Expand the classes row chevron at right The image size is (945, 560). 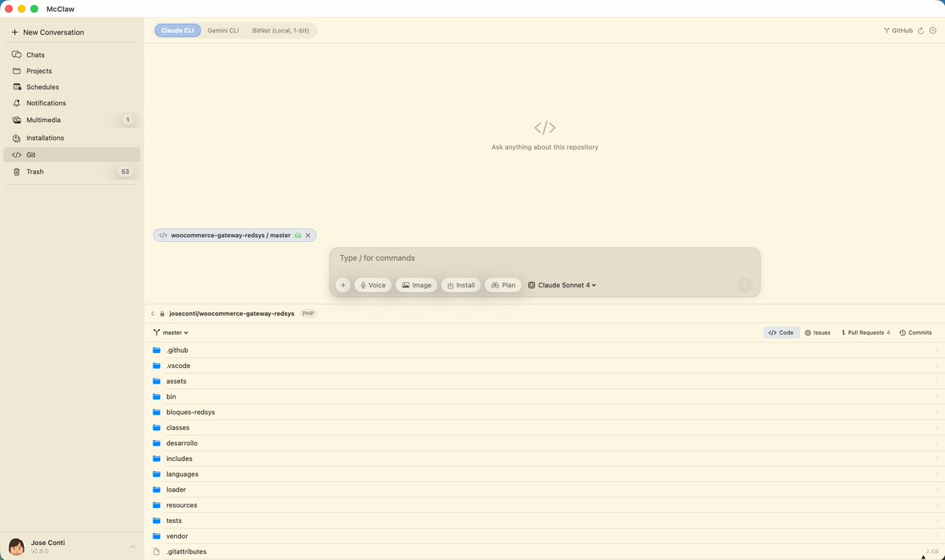pyautogui.click(x=936, y=428)
